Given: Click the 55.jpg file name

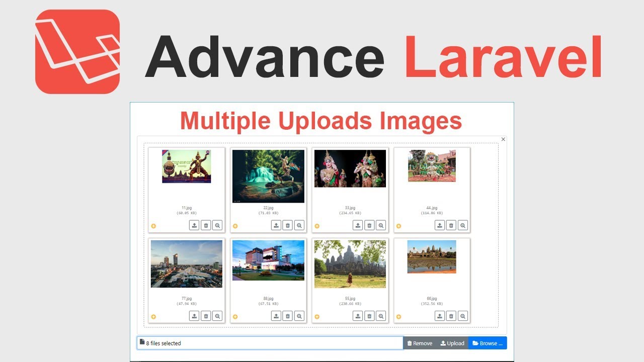Looking at the screenshot, I should point(350,298).
